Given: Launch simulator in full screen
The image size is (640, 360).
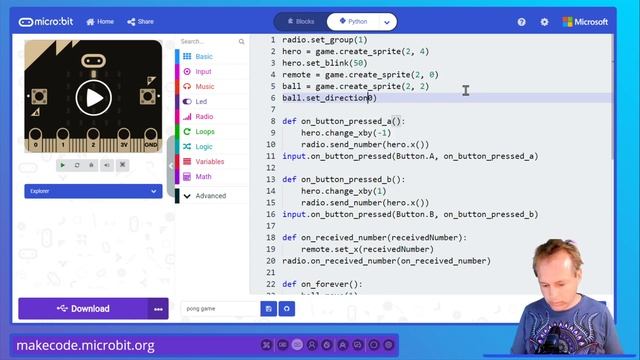Looking at the screenshot, I should [x=122, y=165].
